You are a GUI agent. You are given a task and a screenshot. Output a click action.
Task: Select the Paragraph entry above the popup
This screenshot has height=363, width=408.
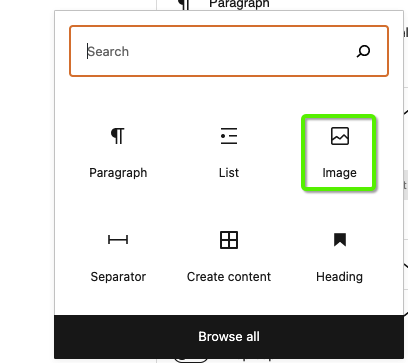239,4
